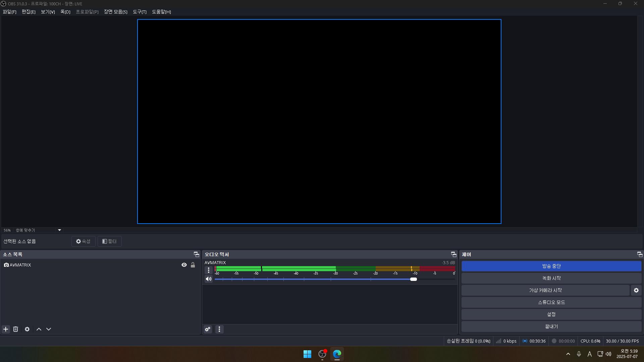This screenshot has width=644, height=362.
Task: Open virtual camera settings gear
Action: pos(636,290)
